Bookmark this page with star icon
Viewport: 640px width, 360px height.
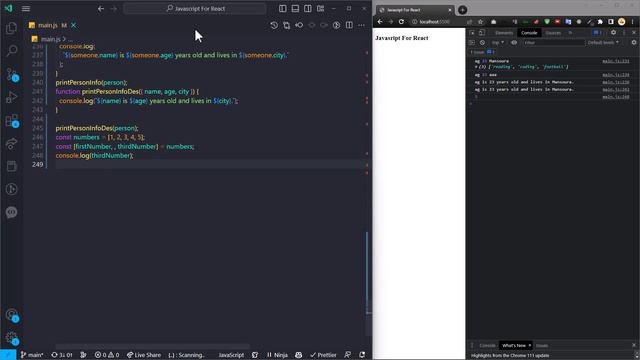coord(480,22)
